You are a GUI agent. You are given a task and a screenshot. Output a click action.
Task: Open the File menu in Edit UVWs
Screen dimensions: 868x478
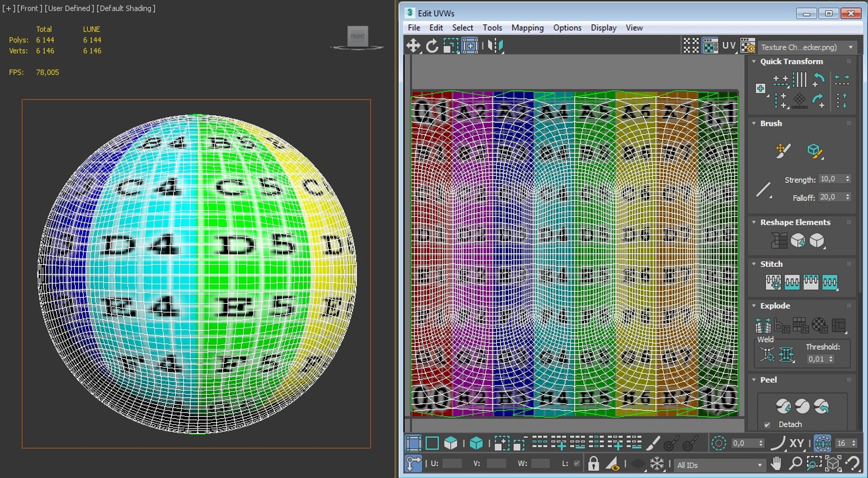click(x=414, y=28)
